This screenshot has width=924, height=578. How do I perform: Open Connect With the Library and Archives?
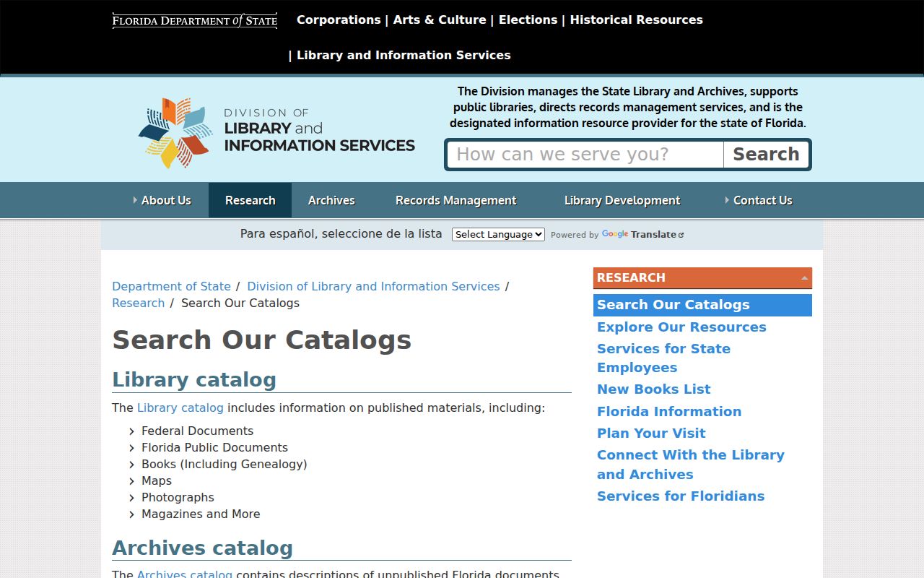pos(690,465)
